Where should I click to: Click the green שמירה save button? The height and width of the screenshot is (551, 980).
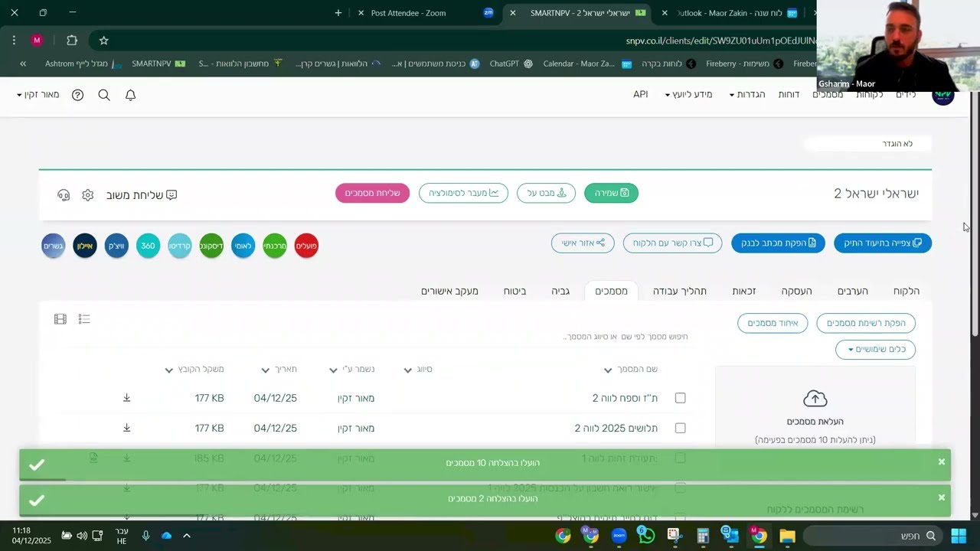(611, 194)
